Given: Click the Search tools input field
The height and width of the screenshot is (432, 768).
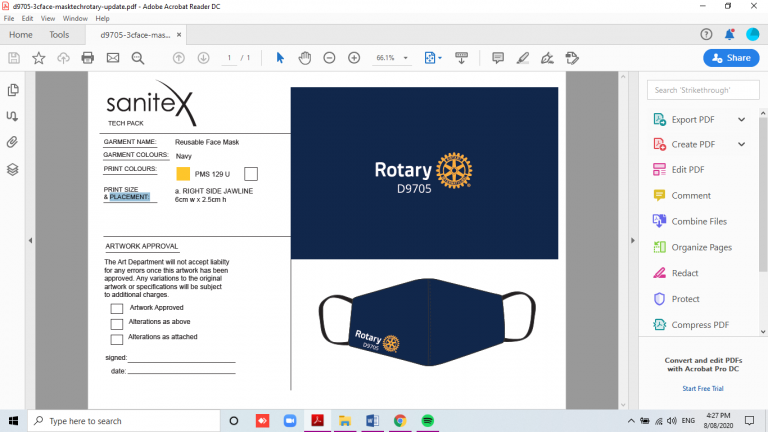Looking at the screenshot, I should coord(703,90).
